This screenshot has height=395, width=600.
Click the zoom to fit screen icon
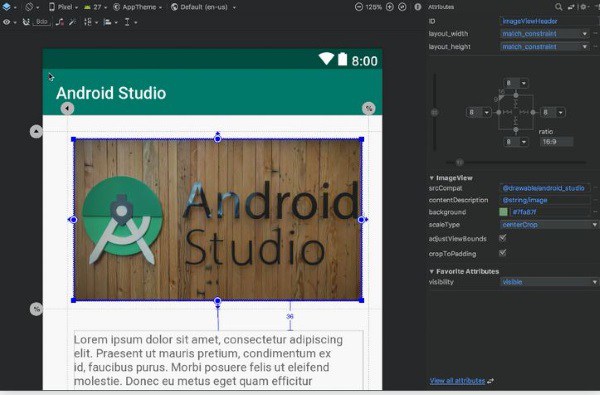(402, 7)
